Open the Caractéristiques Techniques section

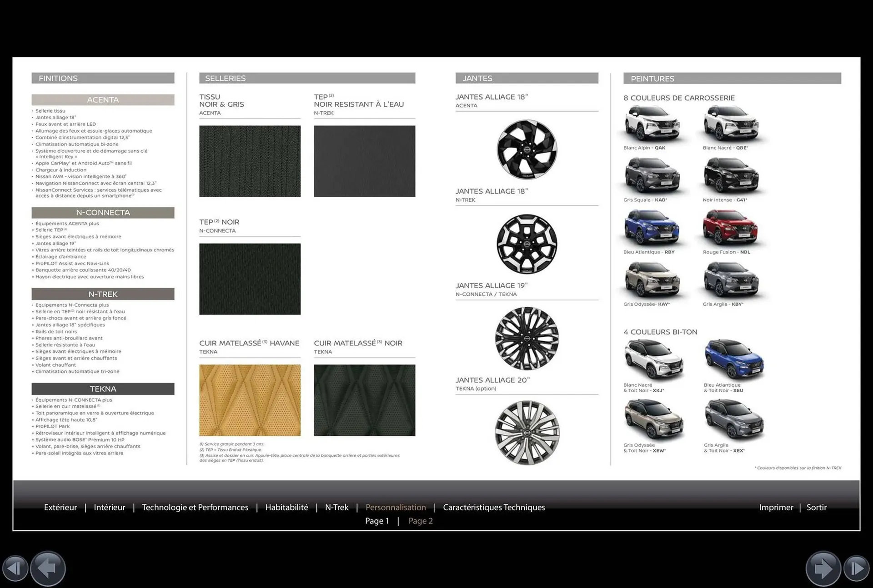click(x=494, y=507)
